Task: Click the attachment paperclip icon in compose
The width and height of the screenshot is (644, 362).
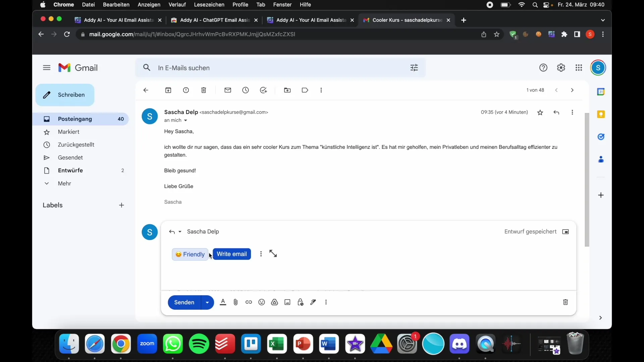Action: 235,302
